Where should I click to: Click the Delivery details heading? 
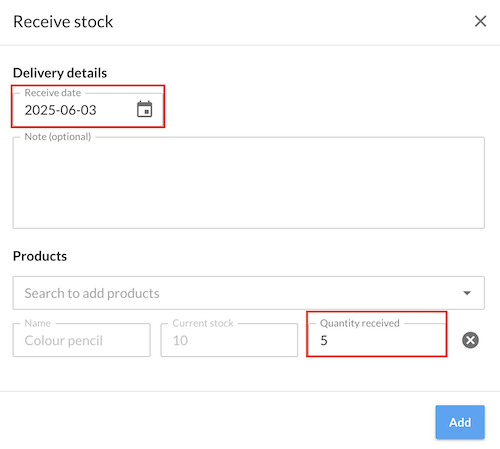pyautogui.click(x=60, y=73)
